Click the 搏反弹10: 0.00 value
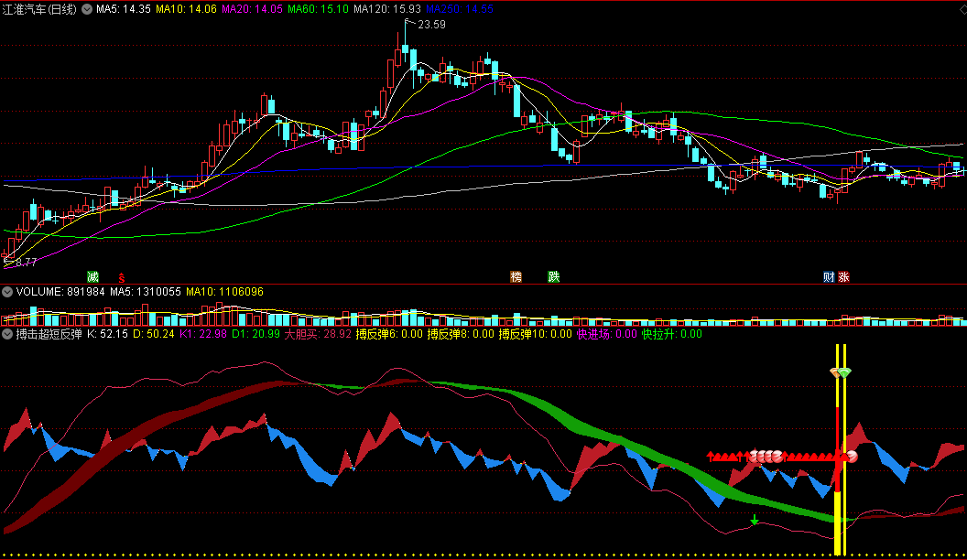The width and height of the screenshot is (967, 560). click(x=536, y=335)
